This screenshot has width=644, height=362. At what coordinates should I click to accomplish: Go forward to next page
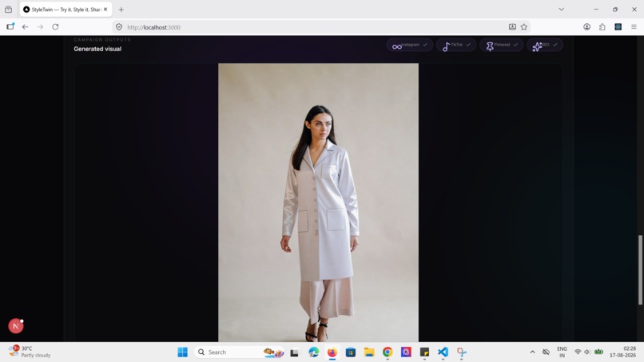[40, 26]
